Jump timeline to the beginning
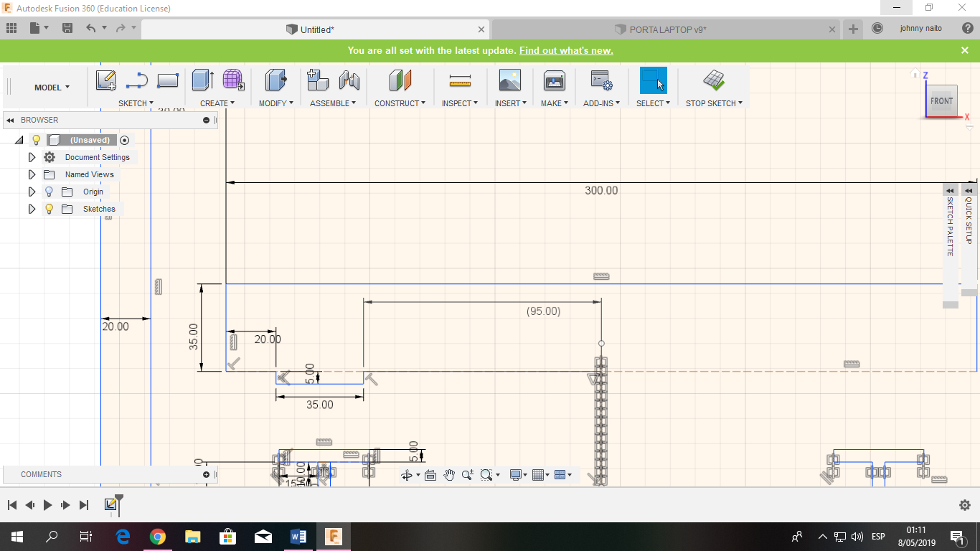 pos(11,505)
